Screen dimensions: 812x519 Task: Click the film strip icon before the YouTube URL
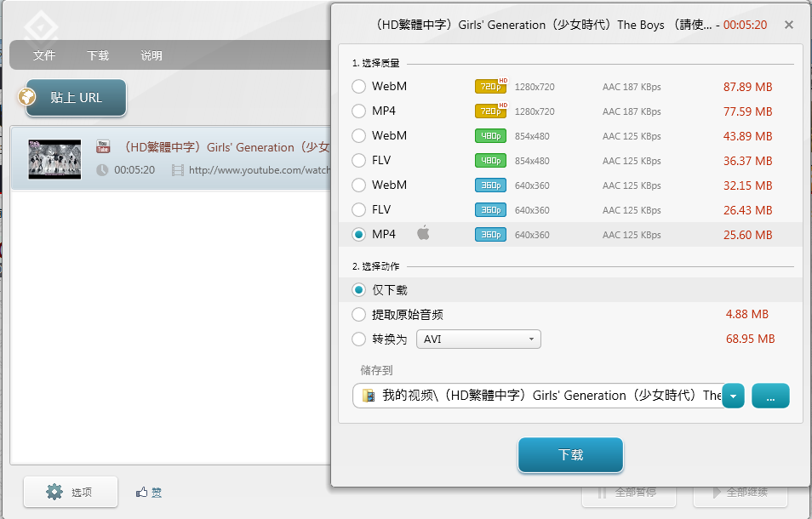178,169
